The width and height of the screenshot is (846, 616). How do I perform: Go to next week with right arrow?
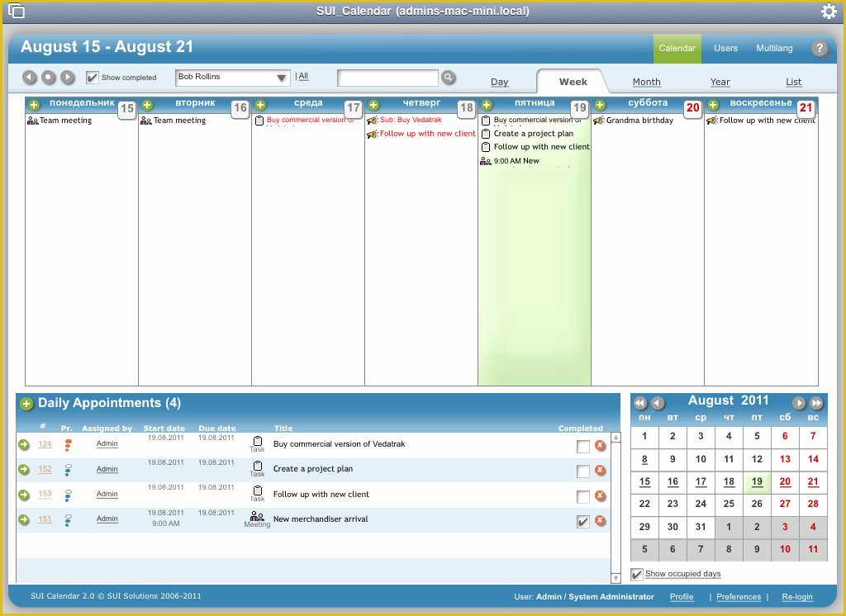click(67, 77)
